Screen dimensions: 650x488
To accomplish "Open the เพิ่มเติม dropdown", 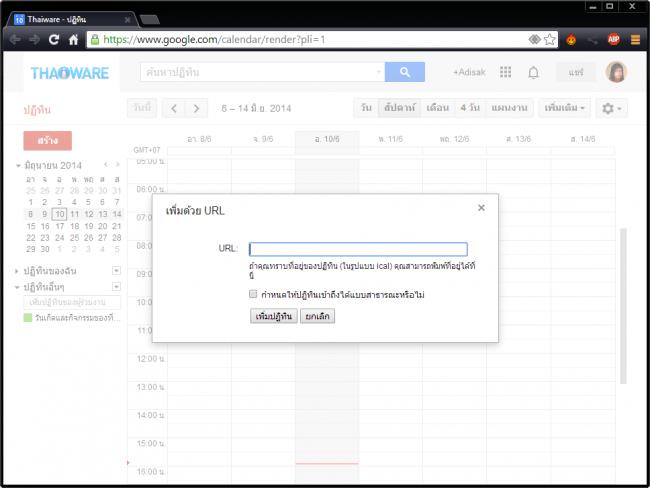I will coord(564,108).
